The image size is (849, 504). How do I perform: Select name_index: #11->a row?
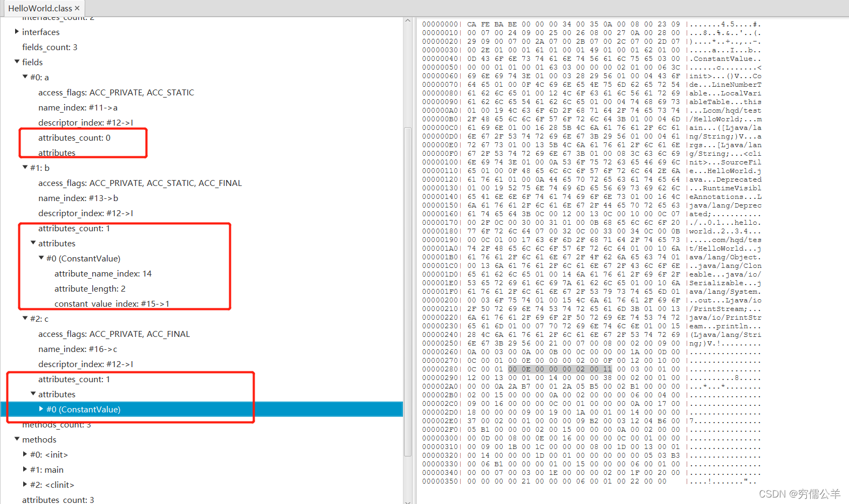pyautogui.click(x=78, y=107)
